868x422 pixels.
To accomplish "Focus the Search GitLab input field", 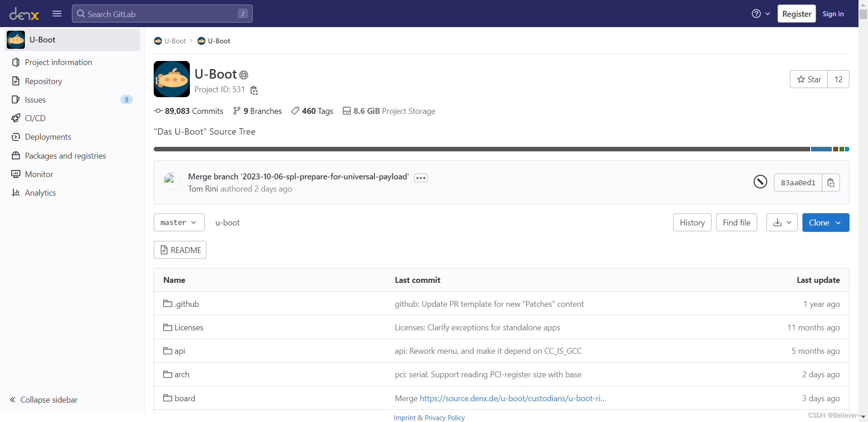I will 162,14.
